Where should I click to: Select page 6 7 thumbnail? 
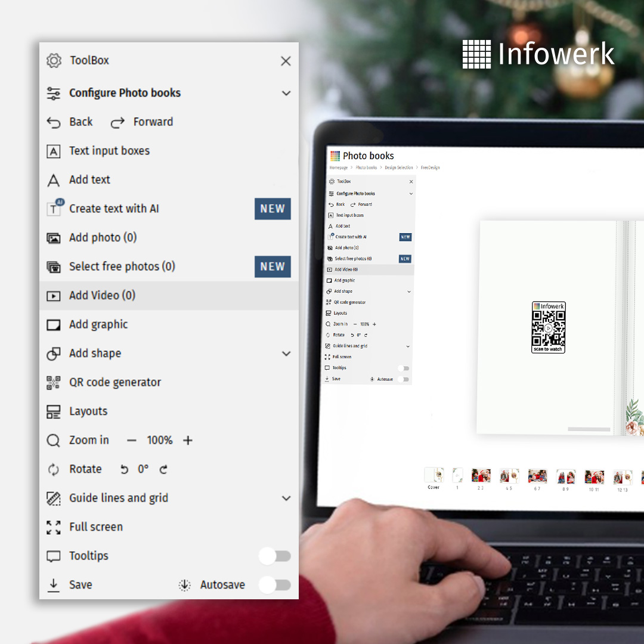[x=537, y=476]
